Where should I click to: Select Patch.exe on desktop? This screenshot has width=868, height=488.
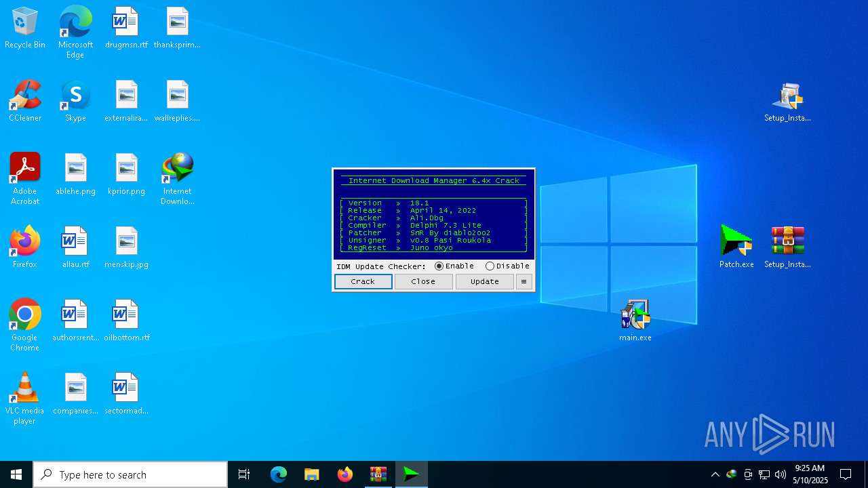(736, 247)
